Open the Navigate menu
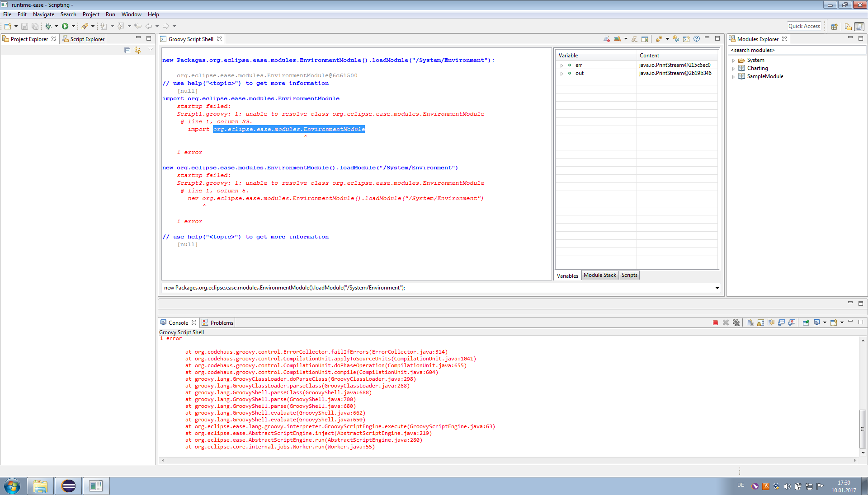868x495 pixels. pyautogui.click(x=43, y=14)
